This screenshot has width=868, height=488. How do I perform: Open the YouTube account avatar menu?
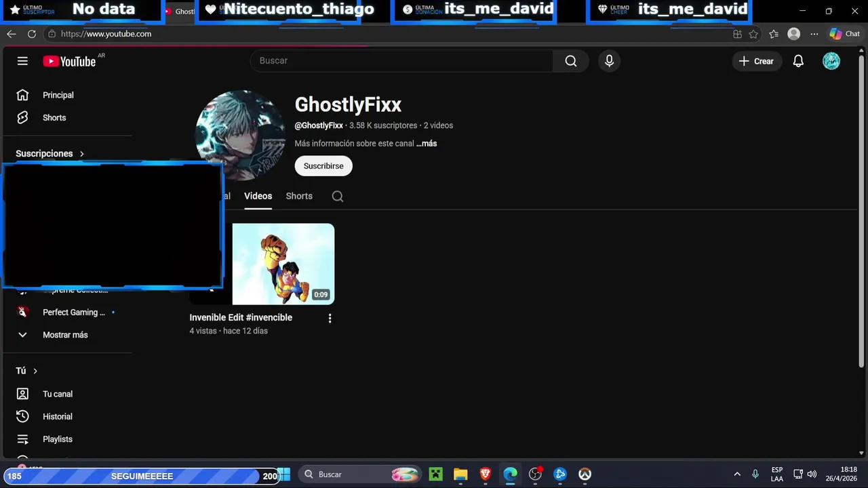pos(831,61)
